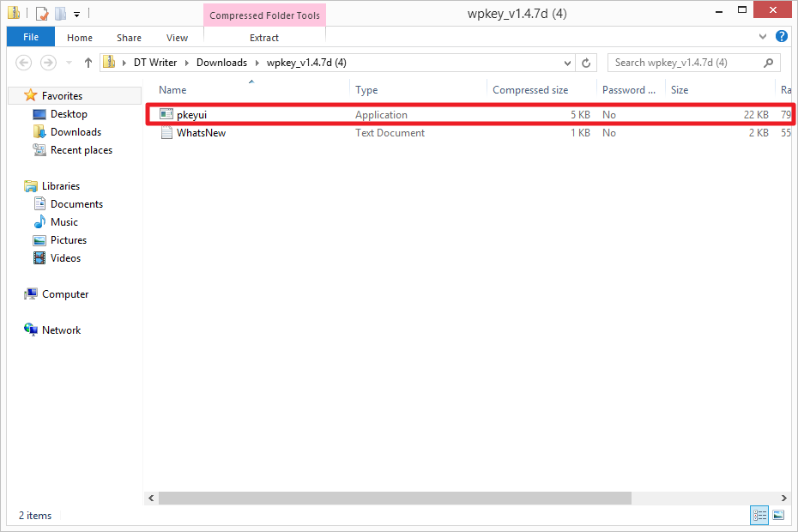This screenshot has width=798, height=532.
Task: Sort by the Type column header
Action: 366,90
